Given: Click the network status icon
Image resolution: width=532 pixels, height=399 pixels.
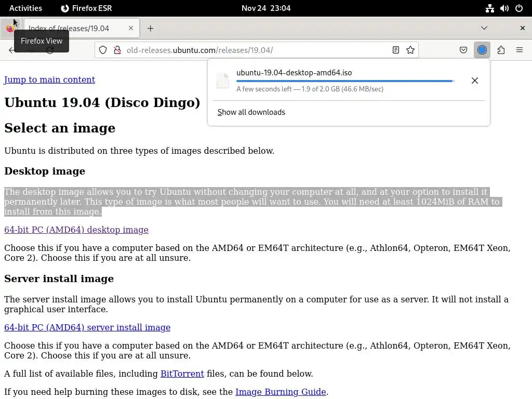Looking at the screenshot, I should tap(489, 8).
